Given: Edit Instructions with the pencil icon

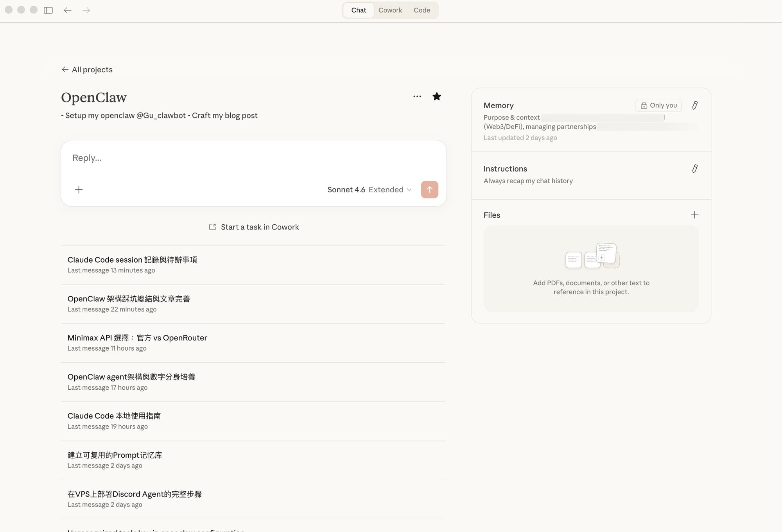Looking at the screenshot, I should click(x=695, y=168).
